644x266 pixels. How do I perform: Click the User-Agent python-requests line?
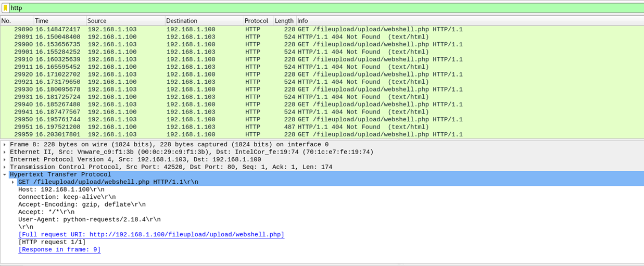click(90, 220)
